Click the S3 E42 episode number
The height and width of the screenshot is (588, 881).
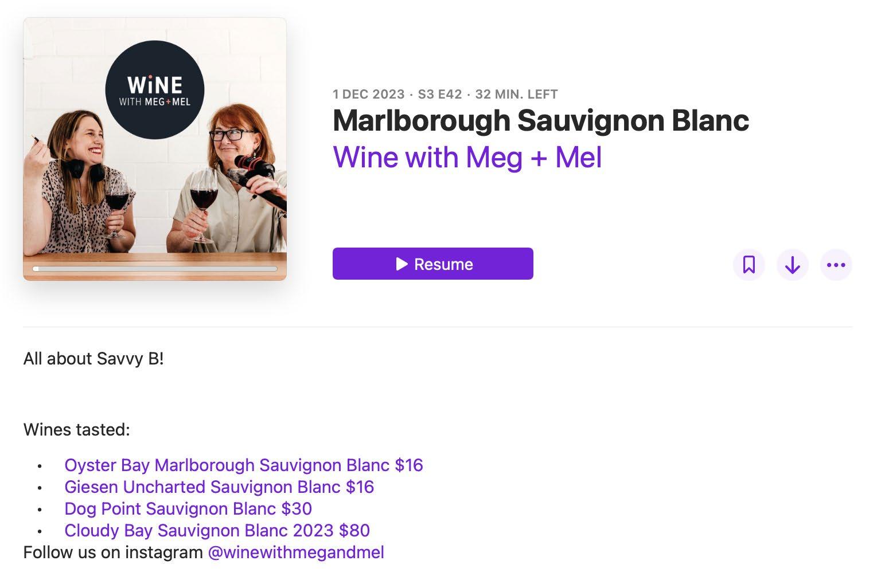click(440, 94)
